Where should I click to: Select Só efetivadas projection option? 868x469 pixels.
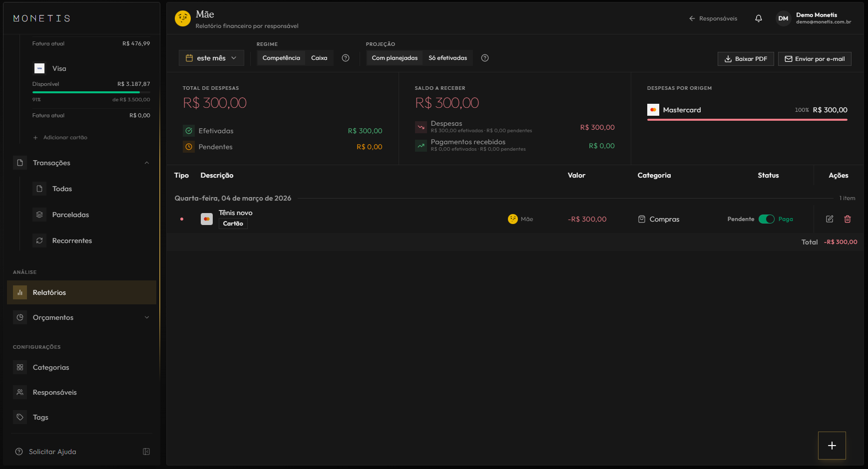tap(447, 58)
